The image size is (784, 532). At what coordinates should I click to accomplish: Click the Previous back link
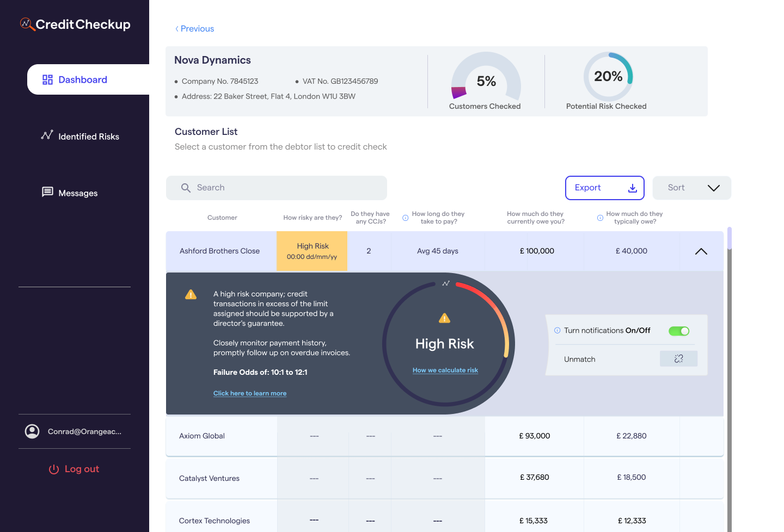click(x=194, y=29)
